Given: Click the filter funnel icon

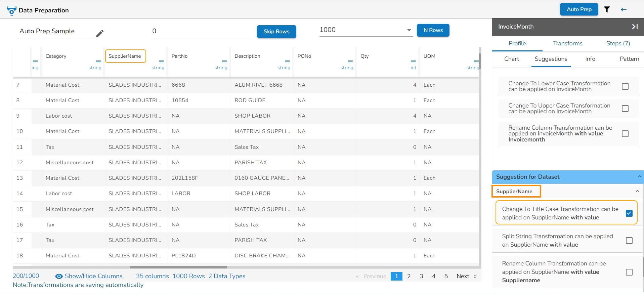Looking at the screenshot, I should (x=607, y=9).
